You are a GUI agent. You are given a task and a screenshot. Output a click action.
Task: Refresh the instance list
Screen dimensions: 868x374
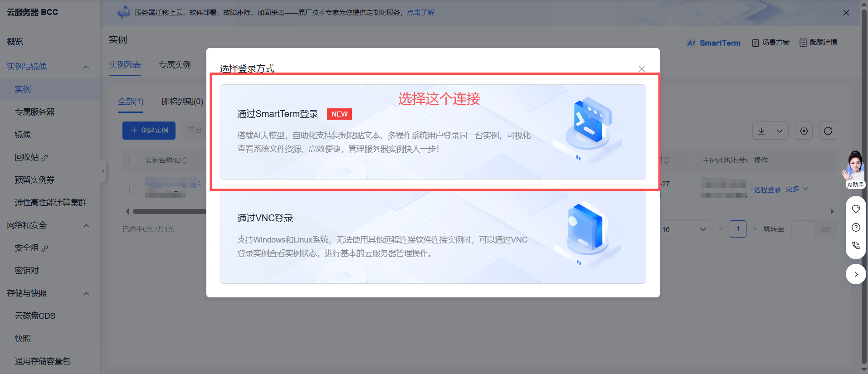pos(828,131)
